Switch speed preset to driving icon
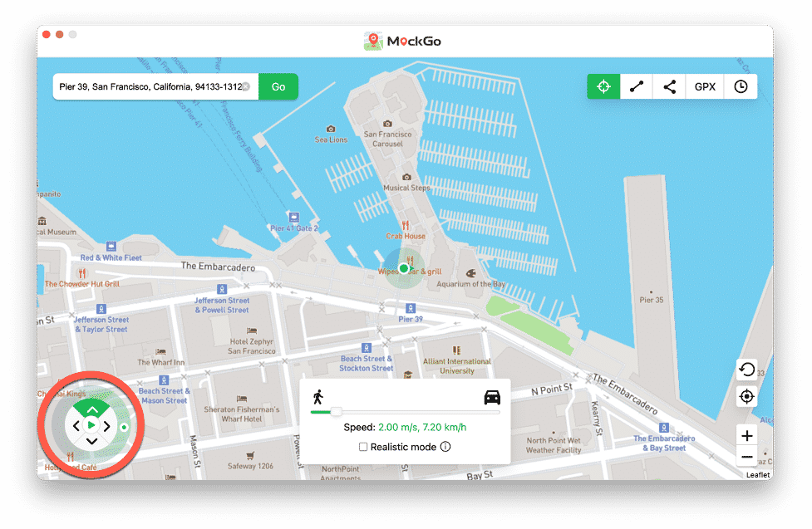The width and height of the screenshot is (812, 529). click(492, 396)
